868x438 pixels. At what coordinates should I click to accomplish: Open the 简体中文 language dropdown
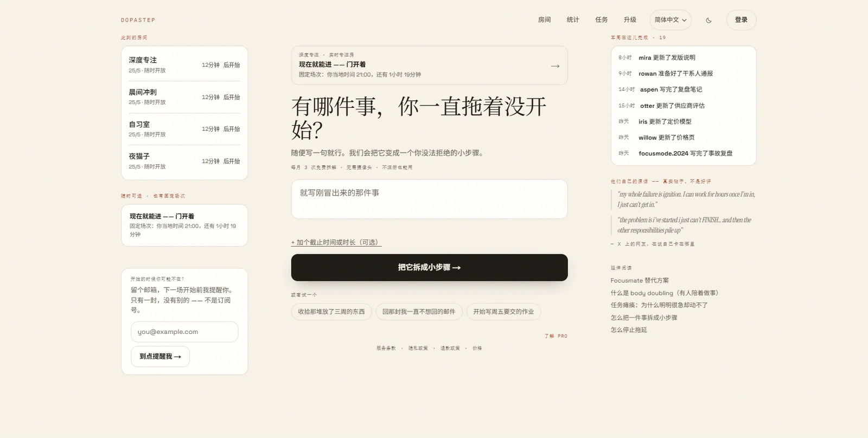pos(671,20)
